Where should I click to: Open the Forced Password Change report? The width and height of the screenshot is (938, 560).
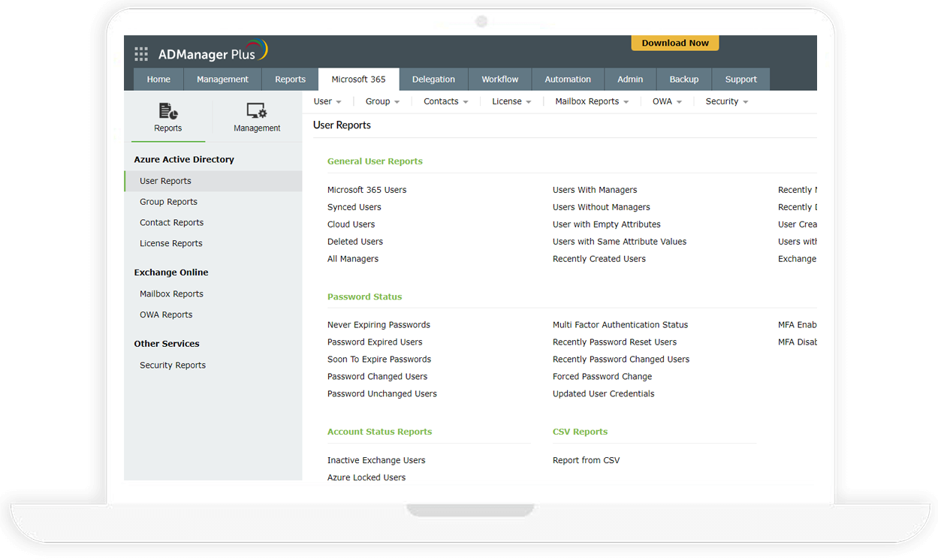(x=602, y=377)
